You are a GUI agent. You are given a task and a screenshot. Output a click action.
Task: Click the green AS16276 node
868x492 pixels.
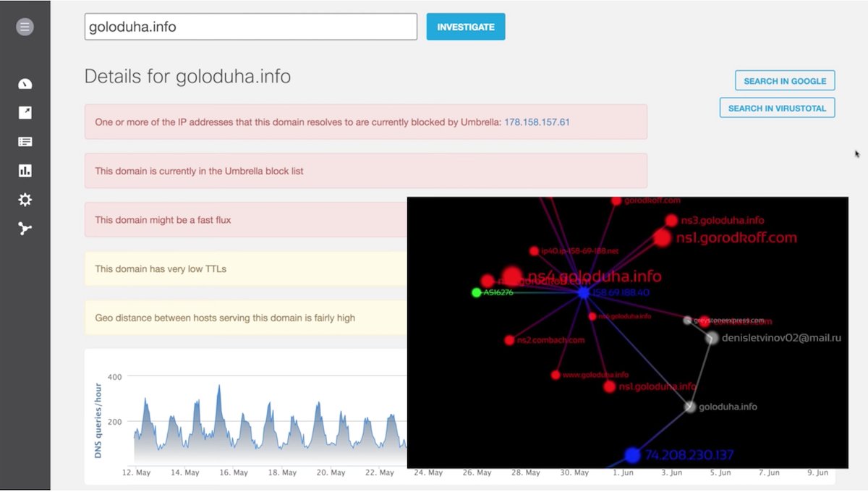tap(476, 293)
